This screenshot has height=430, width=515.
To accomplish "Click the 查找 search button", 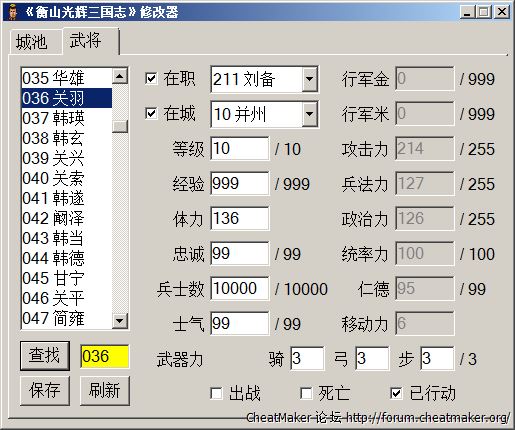I will (x=45, y=356).
